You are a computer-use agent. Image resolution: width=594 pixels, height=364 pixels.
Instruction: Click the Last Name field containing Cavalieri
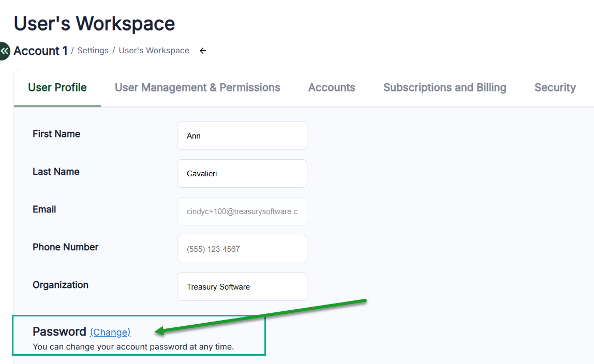coord(242,174)
